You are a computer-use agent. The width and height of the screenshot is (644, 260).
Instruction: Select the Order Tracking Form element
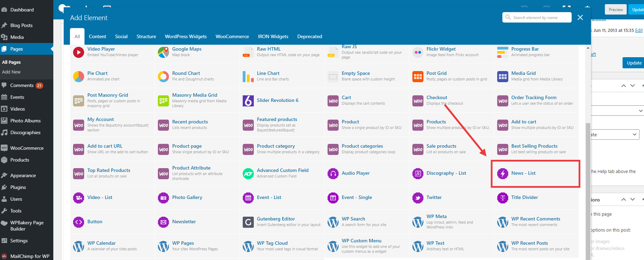[x=536, y=101]
